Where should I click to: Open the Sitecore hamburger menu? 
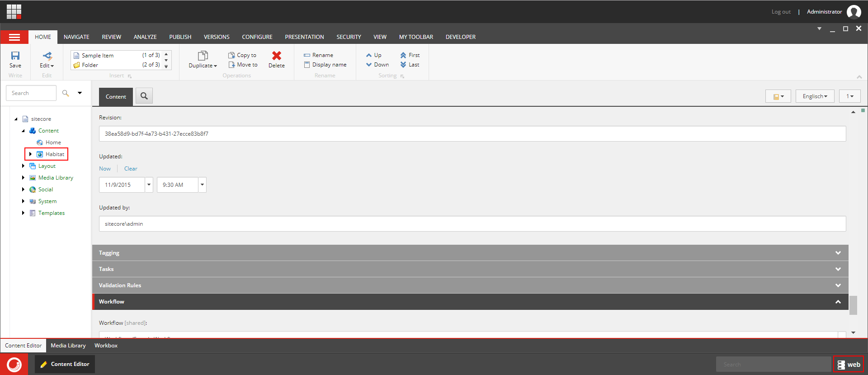14,37
